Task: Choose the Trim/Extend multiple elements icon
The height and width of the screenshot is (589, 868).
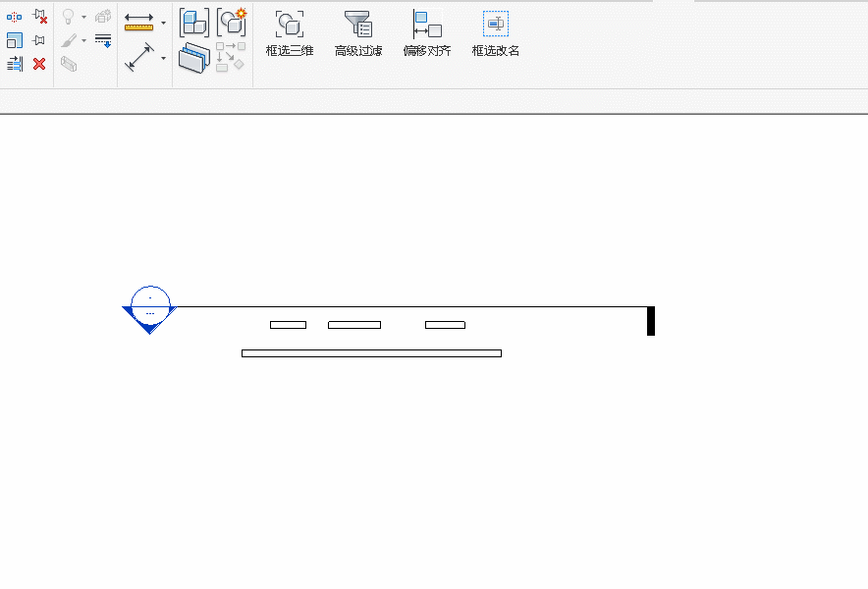Action: 15,64
